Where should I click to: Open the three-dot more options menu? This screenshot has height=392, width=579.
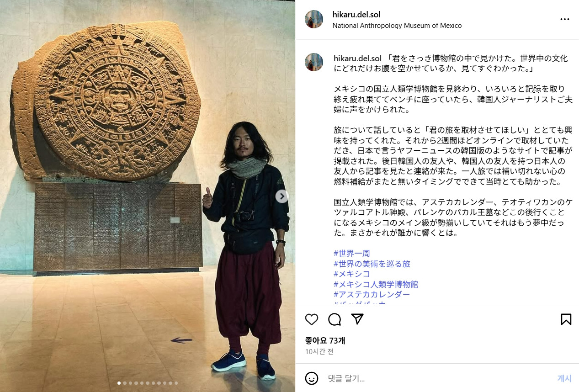coord(565,19)
